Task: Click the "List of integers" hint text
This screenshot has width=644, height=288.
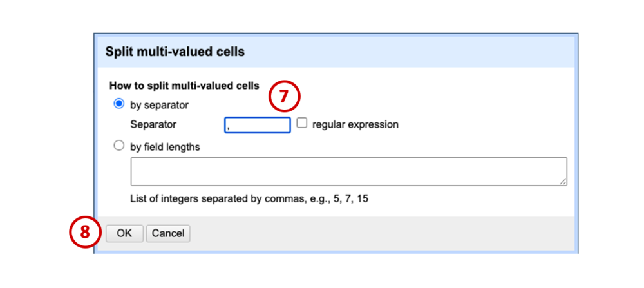Action: point(249,199)
